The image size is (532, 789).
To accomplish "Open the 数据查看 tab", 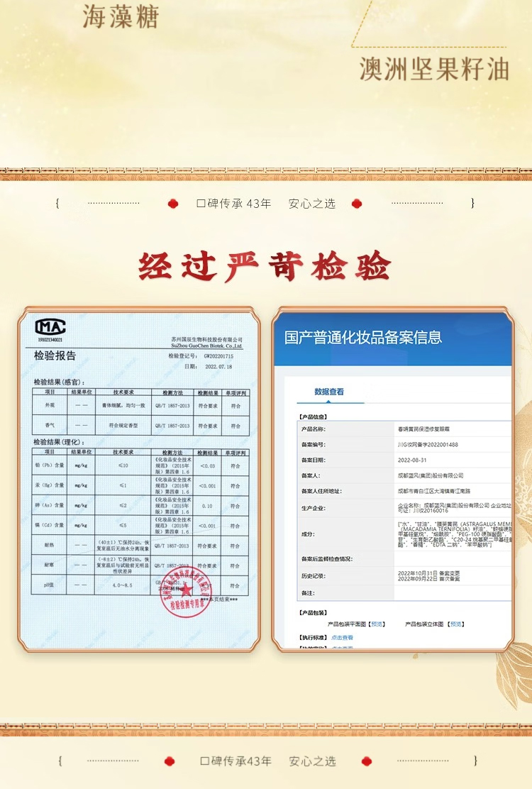I will tap(329, 392).
